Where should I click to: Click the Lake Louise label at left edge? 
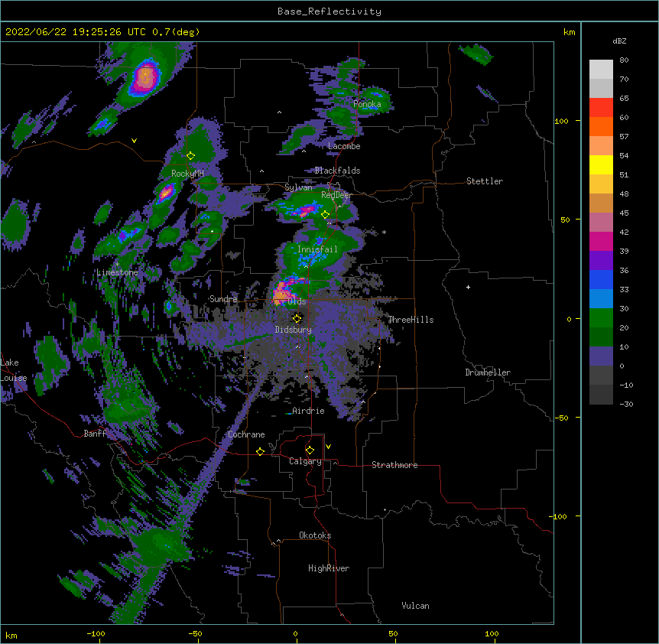14,370
